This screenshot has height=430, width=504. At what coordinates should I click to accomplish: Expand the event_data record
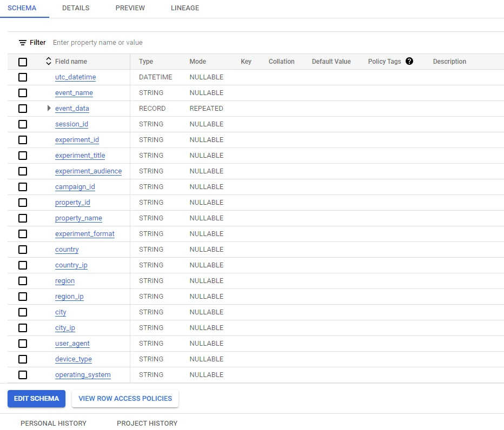point(49,108)
